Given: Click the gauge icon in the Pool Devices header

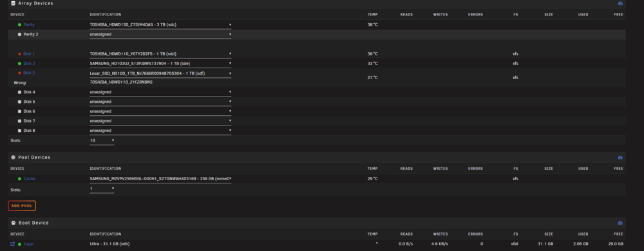Looking at the screenshot, I should coord(620,158).
